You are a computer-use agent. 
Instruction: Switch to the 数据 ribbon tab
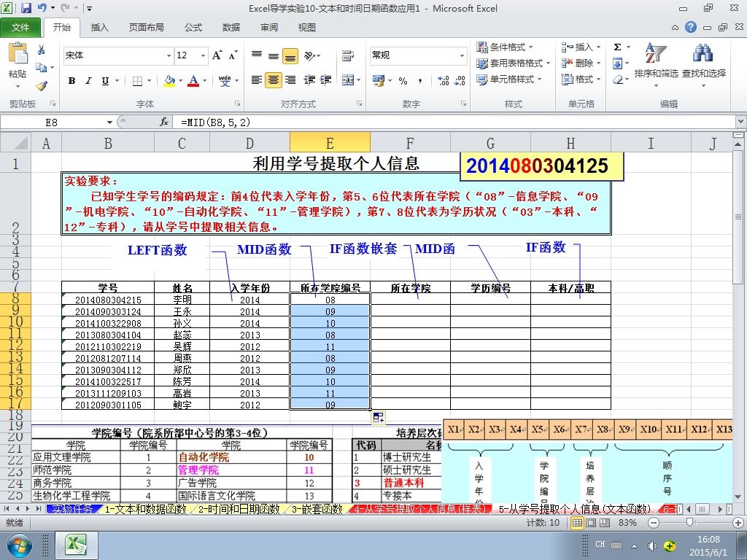click(231, 27)
